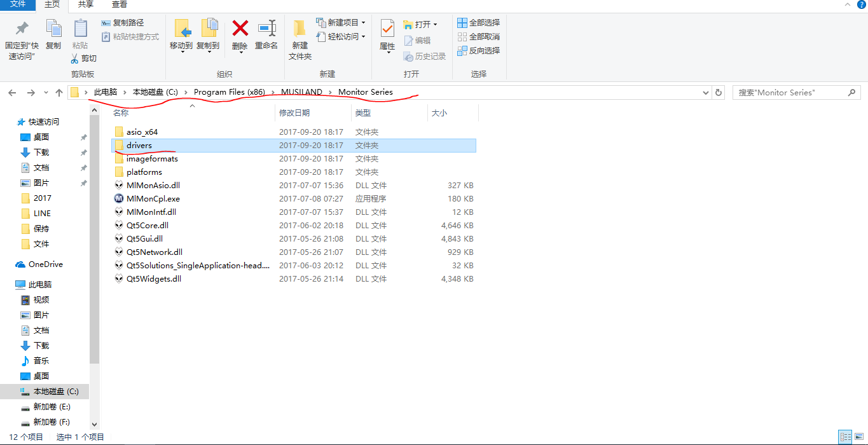Screen dimensions: 868x445
Task: Click Select All (全部选择)
Action: (479, 23)
